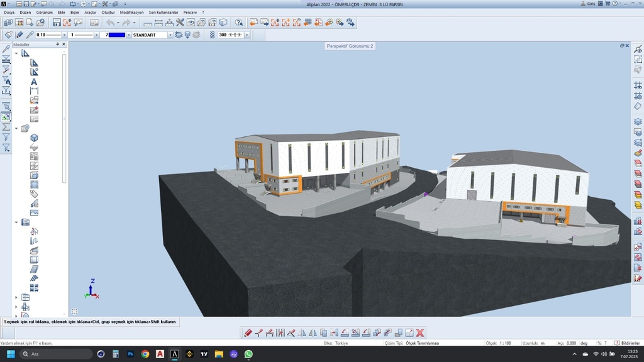644x362 pixels.
Task: Select the text tool 'A' in Modüller panel
Action: pyautogui.click(x=34, y=82)
